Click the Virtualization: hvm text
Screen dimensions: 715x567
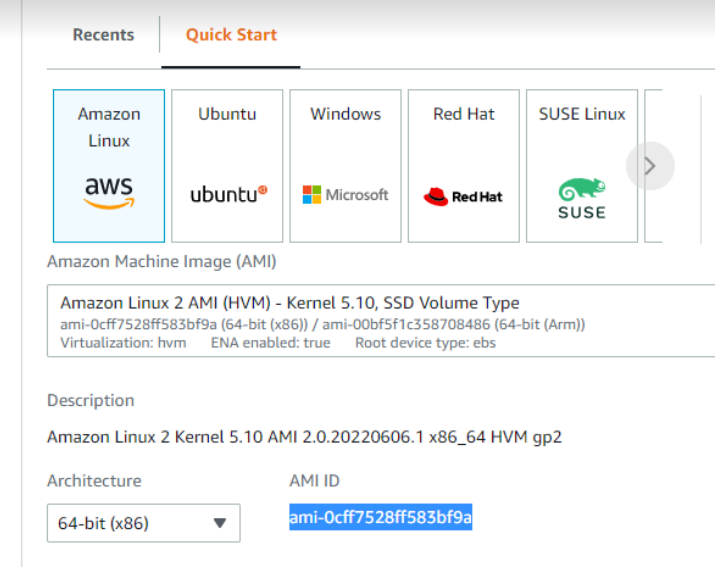pos(123,343)
